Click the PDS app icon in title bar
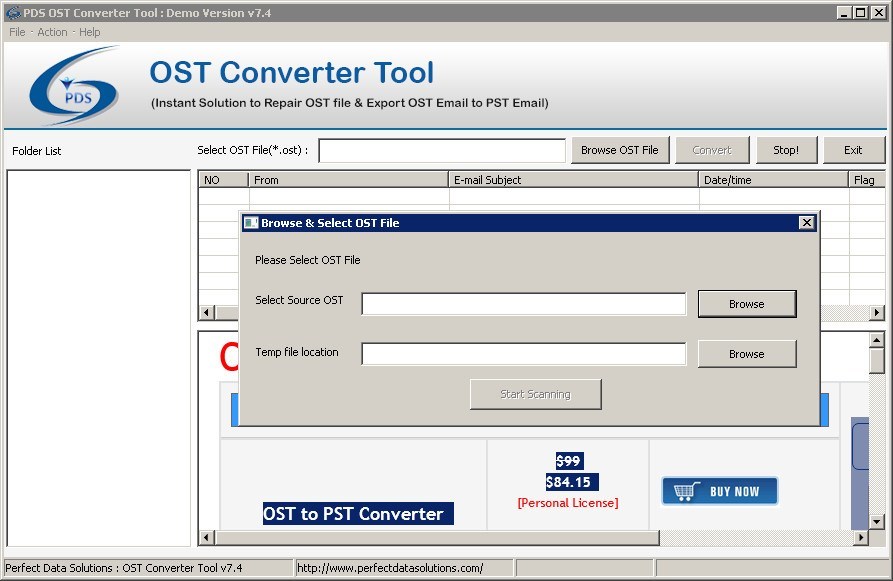Image resolution: width=893 pixels, height=581 pixels. click(x=13, y=13)
